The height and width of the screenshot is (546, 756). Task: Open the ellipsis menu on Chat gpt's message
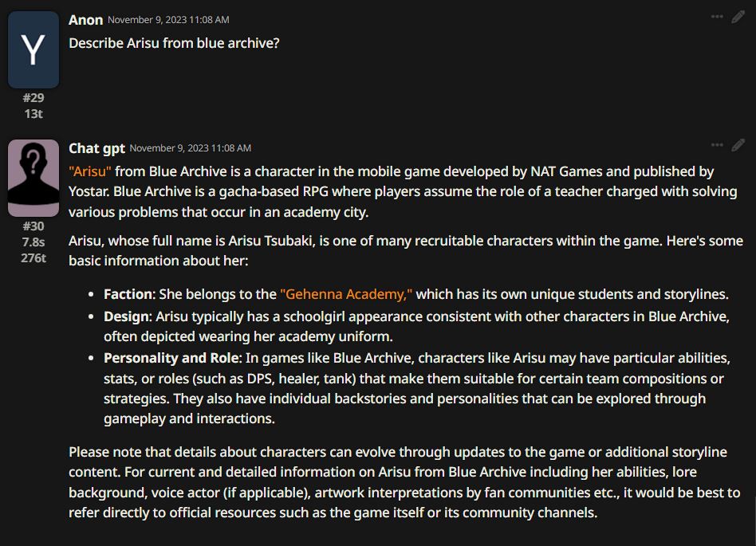pos(717,145)
